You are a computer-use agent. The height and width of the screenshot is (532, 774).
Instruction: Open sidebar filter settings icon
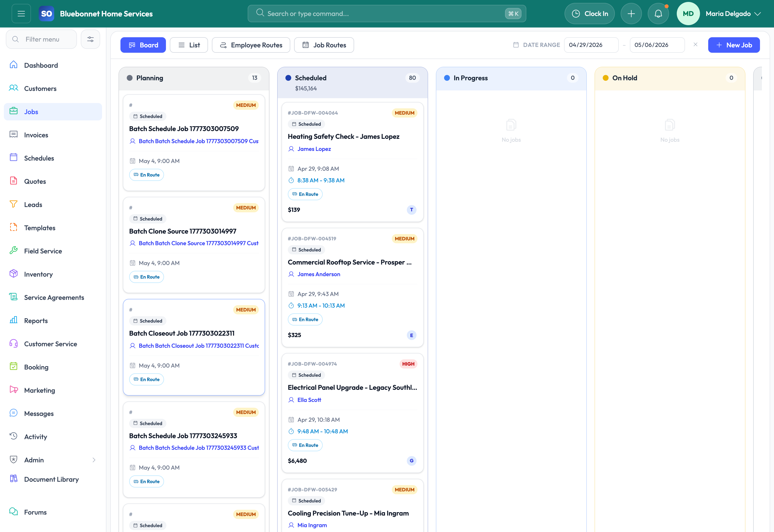[90, 39]
